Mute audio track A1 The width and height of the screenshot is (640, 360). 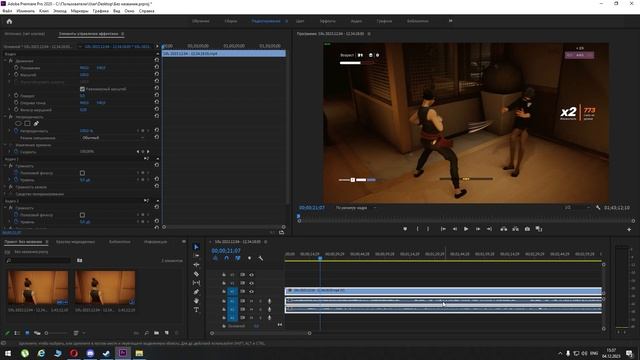coord(251,301)
